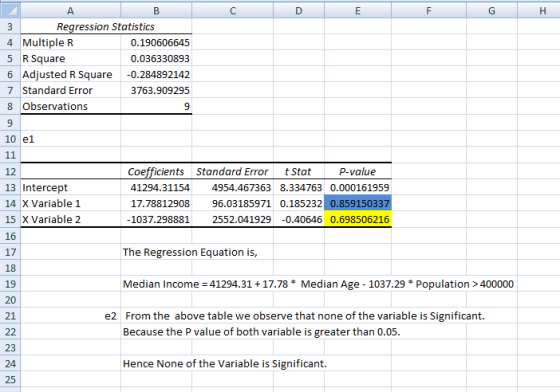Click the 'Standard Error' heading in row 12
Image resolution: width=560 pixels, height=392 pixels.
(x=232, y=172)
